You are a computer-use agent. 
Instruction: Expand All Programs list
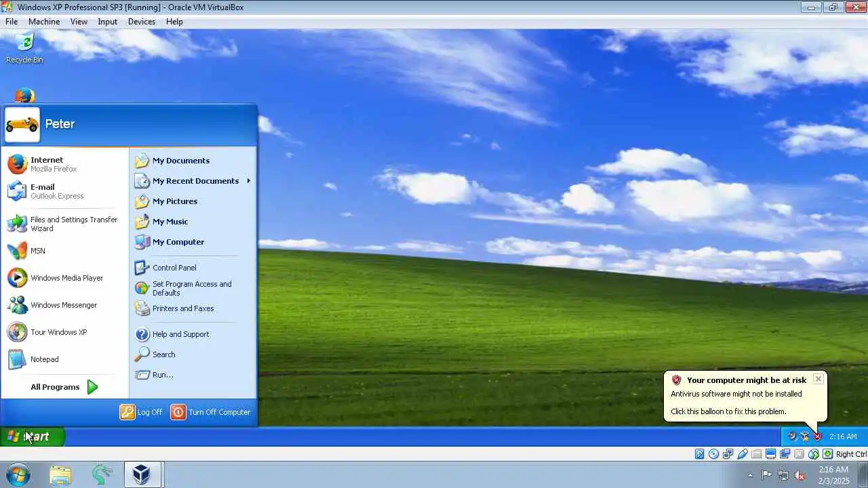coord(64,387)
